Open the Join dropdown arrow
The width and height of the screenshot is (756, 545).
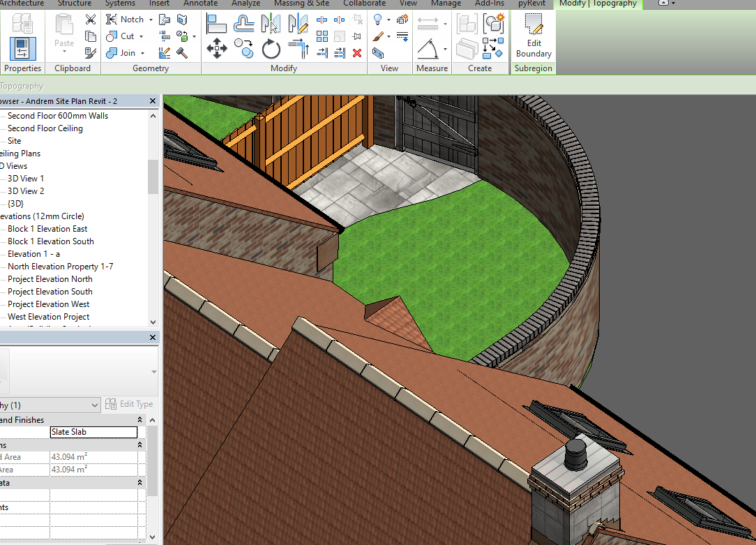coord(142,53)
